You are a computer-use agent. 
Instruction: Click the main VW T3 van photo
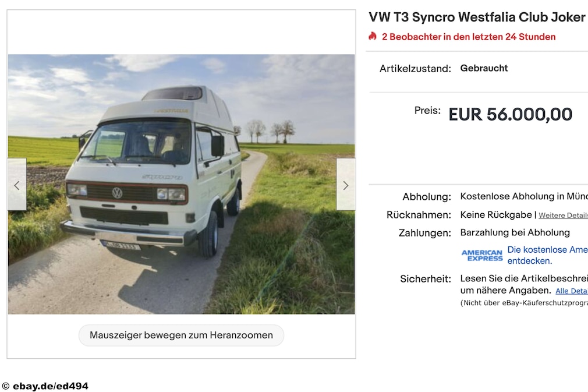coord(181,184)
